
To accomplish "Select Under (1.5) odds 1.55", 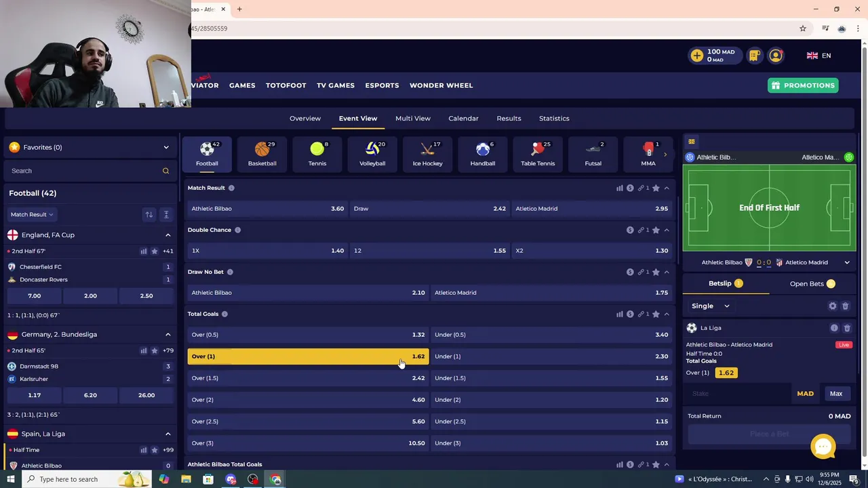I will click(551, 378).
